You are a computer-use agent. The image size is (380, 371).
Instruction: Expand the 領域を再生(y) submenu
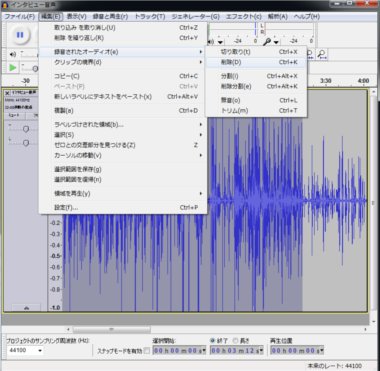tap(123, 194)
